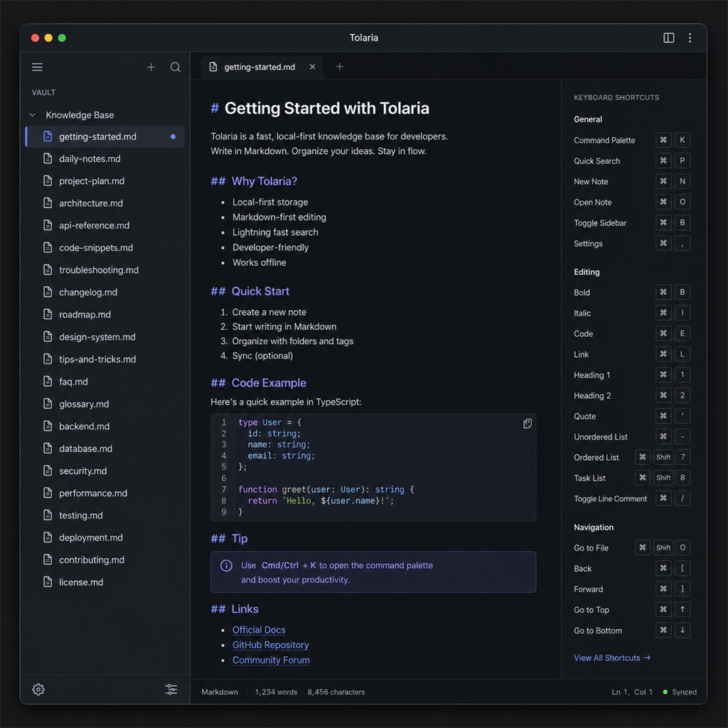Open the hamburger menu in sidebar
Viewport: 728px width, 728px height.
tap(37, 68)
